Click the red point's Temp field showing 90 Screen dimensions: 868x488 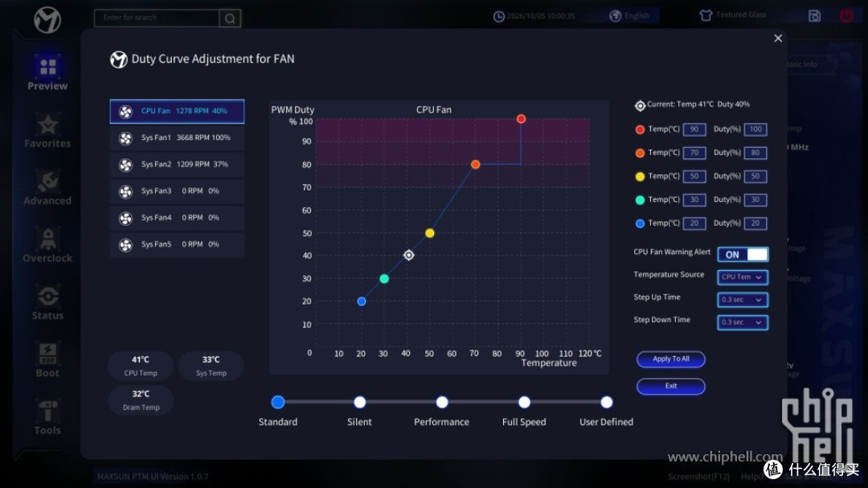pos(694,129)
